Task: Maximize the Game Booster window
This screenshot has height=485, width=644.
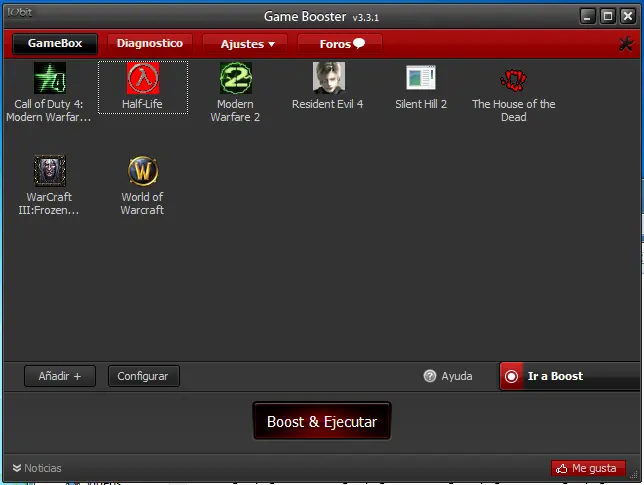Action: (x=608, y=16)
